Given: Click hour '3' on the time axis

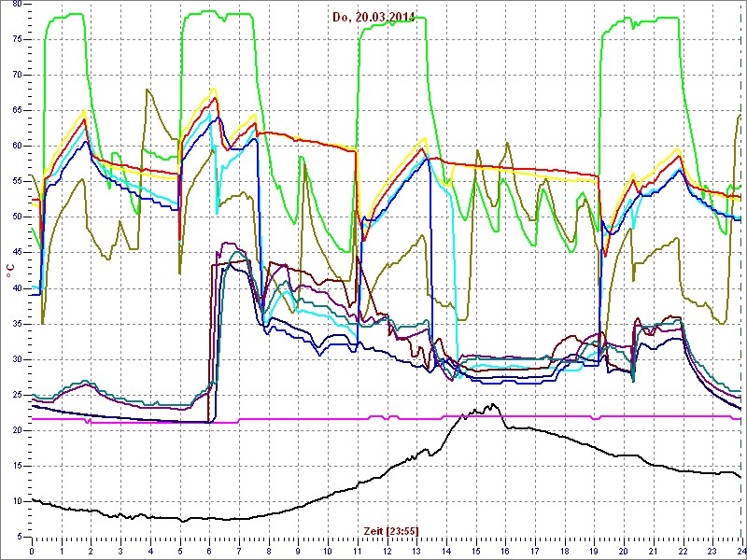Looking at the screenshot, I should pos(120,550).
